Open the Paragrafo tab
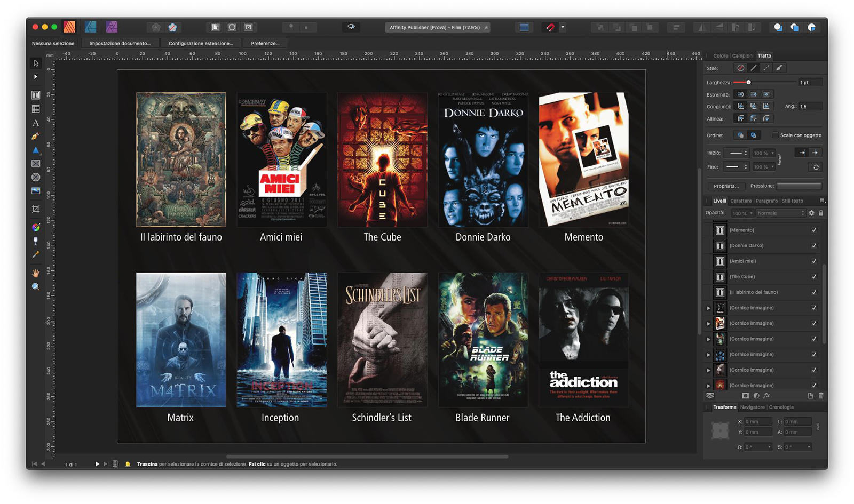 (766, 201)
